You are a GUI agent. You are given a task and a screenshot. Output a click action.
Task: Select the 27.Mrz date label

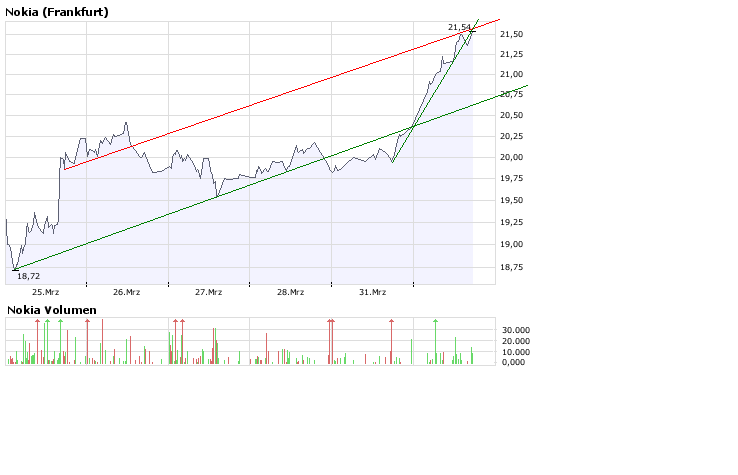pos(209,292)
